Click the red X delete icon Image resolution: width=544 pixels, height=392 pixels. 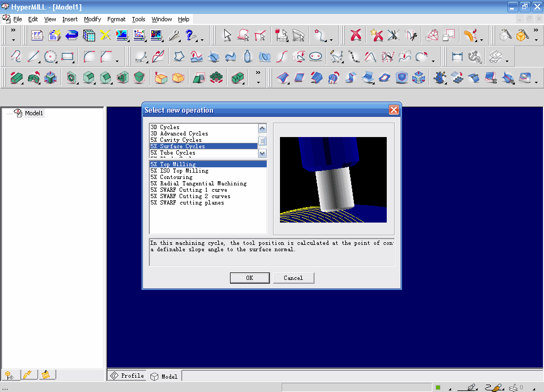(355, 35)
